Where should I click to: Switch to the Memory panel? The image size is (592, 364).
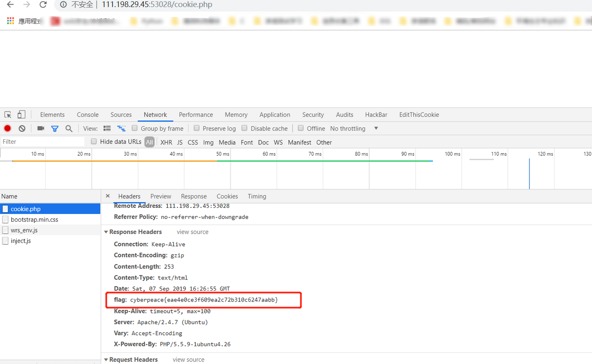(x=236, y=115)
